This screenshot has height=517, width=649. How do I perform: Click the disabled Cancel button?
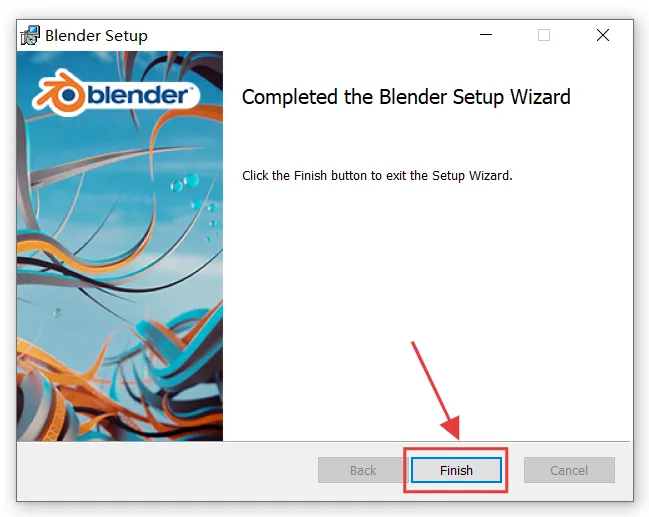569,470
